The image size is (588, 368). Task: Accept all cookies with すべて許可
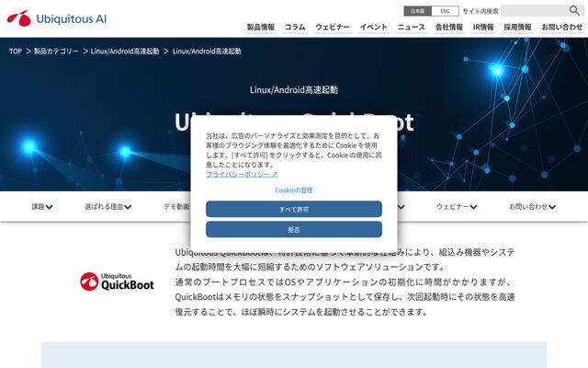(x=294, y=209)
